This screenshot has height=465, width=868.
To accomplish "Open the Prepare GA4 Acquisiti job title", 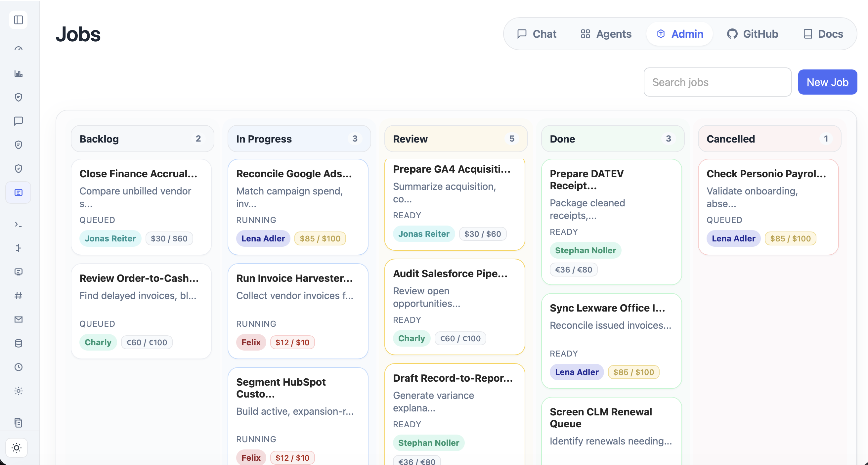I will [452, 169].
